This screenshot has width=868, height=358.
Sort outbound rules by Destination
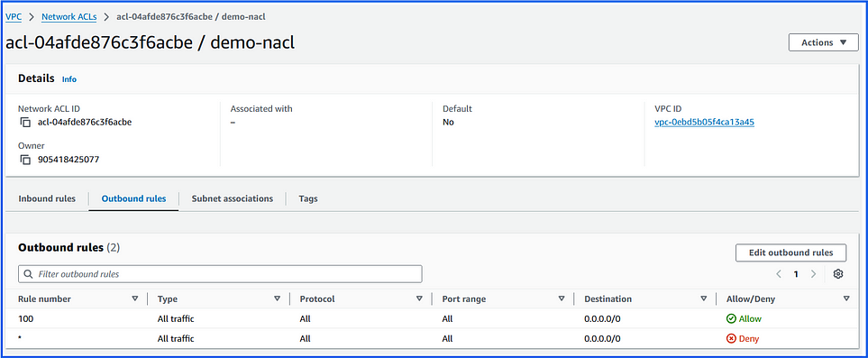click(704, 298)
